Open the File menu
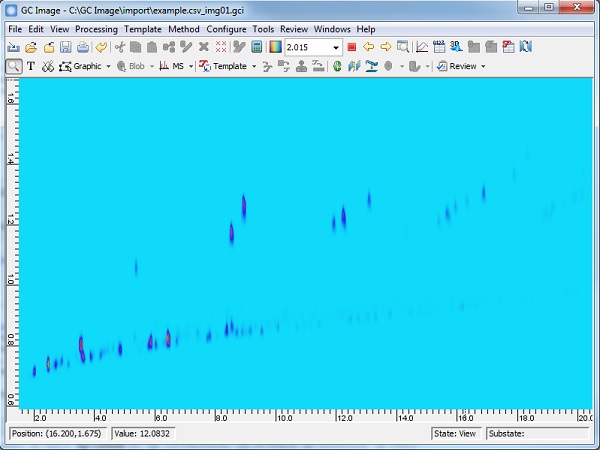The width and height of the screenshot is (600, 450). click(x=15, y=29)
